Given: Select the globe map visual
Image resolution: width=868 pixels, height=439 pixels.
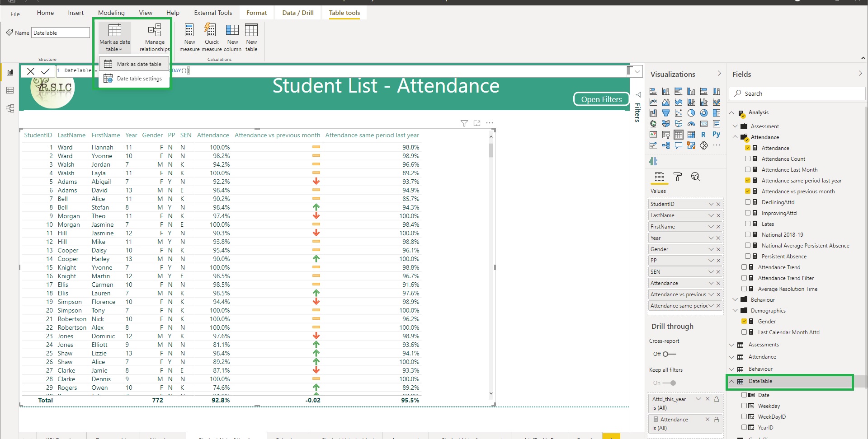Looking at the screenshot, I should 653,124.
